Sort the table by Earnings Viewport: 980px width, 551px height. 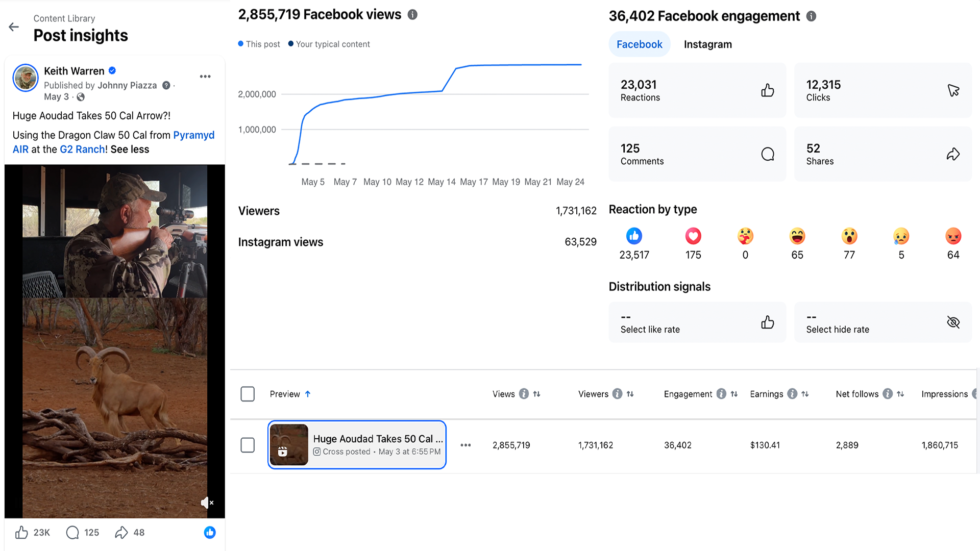pyautogui.click(x=805, y=394)
